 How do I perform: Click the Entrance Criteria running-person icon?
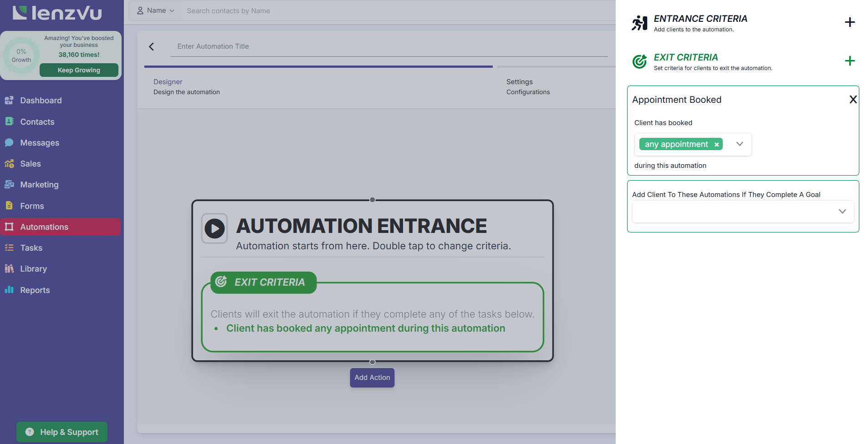[x=640, y=23]
